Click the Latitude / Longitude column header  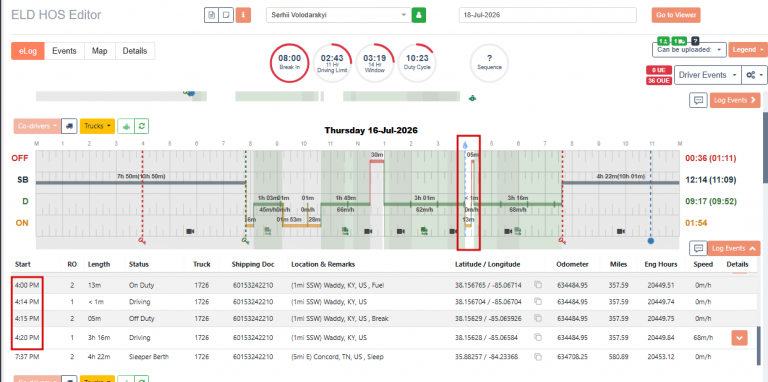click(487, 264)
